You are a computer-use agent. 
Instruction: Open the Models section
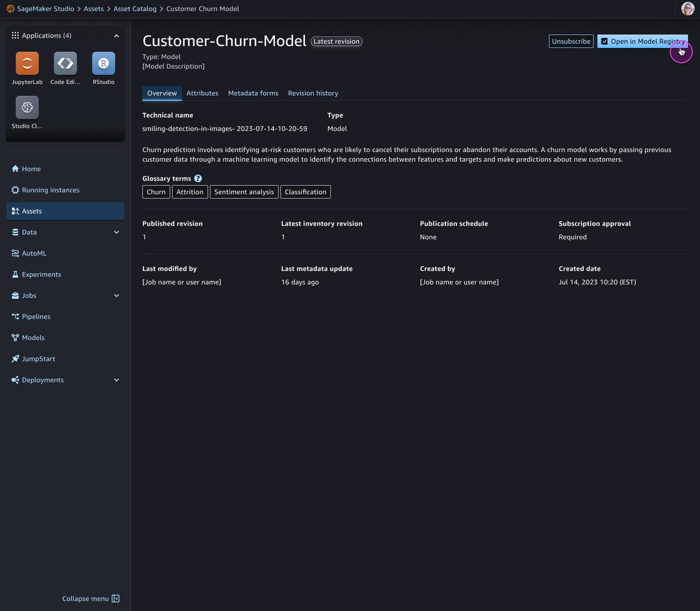tap(65, 338)
